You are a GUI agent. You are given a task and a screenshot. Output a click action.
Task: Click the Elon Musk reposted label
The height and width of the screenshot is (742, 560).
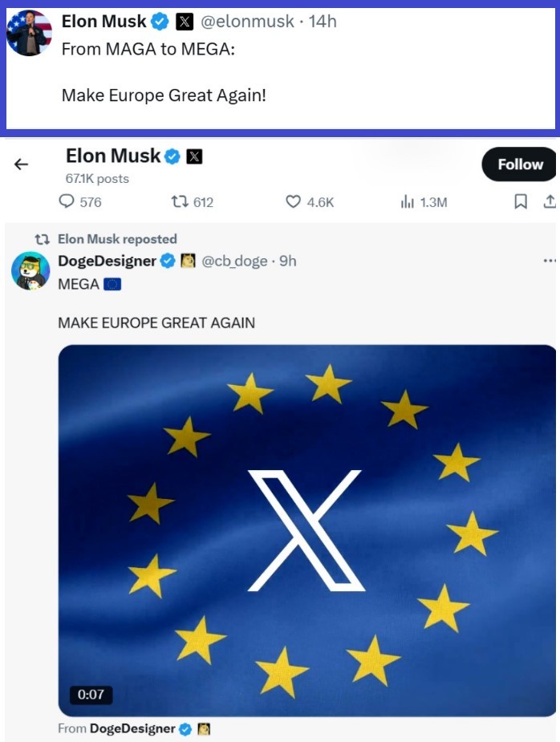tap(117, 239)
